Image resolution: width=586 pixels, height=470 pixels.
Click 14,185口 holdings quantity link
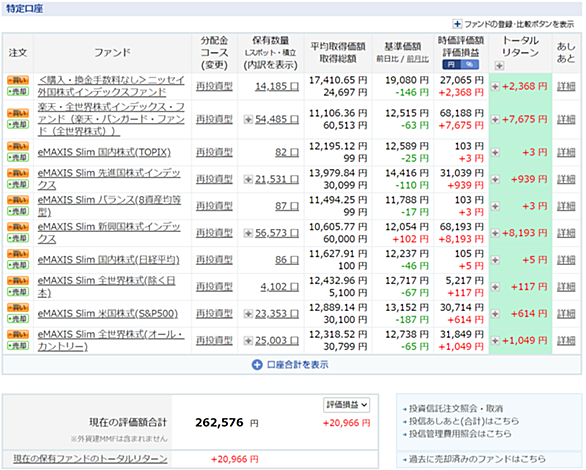pyautogui.click(x=277, y=87)
